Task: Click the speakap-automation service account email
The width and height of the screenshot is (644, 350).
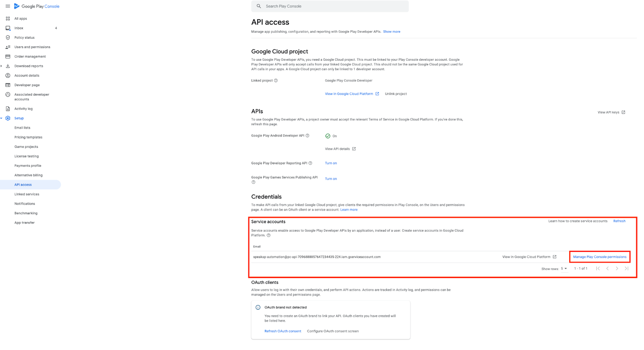Action: (317, 257)
